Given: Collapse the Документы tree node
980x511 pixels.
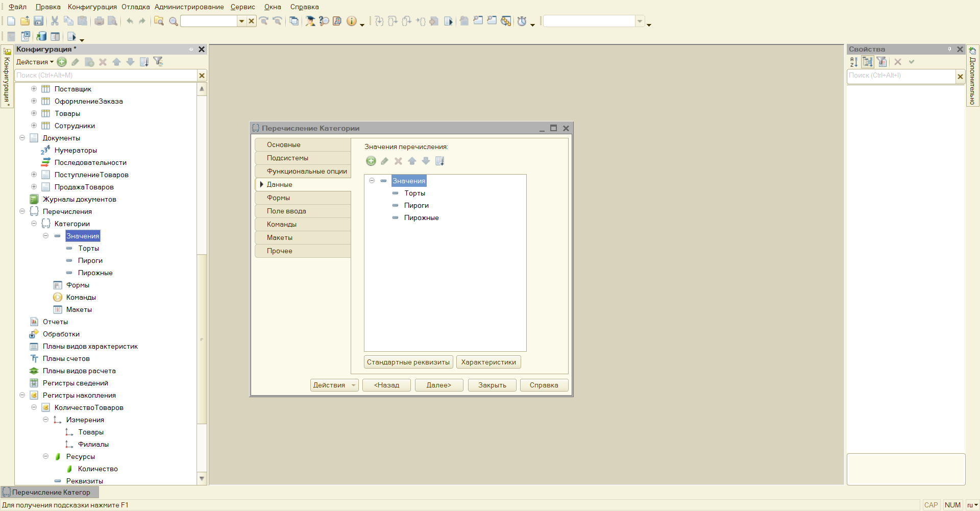Looking at the screenshot, I should tap(22, 138).
